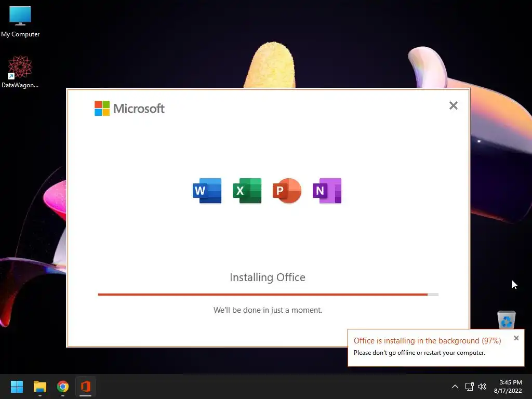Image resolution: width=532 pixels, height=399 pixels.
Task: Click the 'Installing Office' heading
Action: (x=268, y=277)
